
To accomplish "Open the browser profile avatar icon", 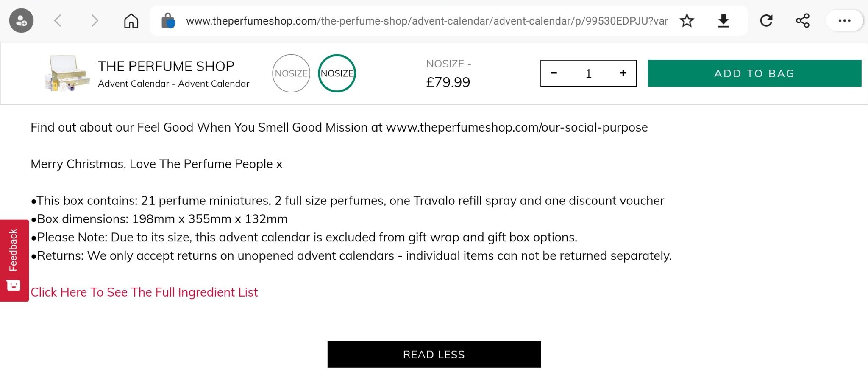I will (x=21, y=20).
